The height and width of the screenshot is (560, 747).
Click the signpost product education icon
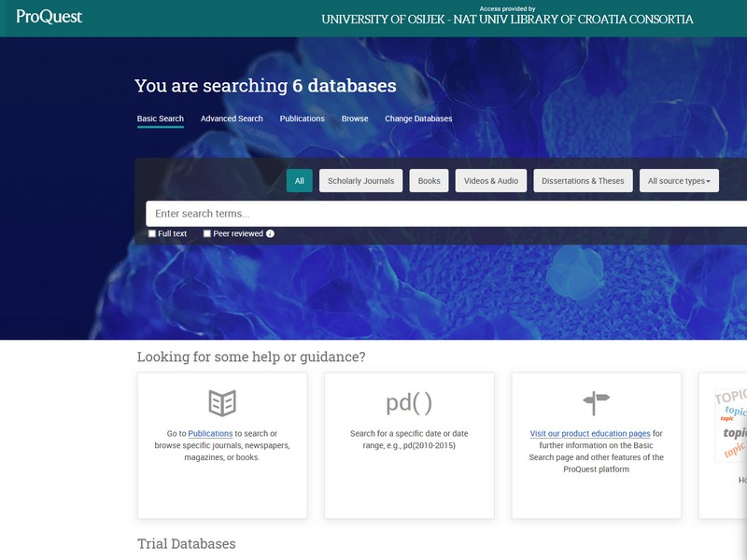point(596,403)
